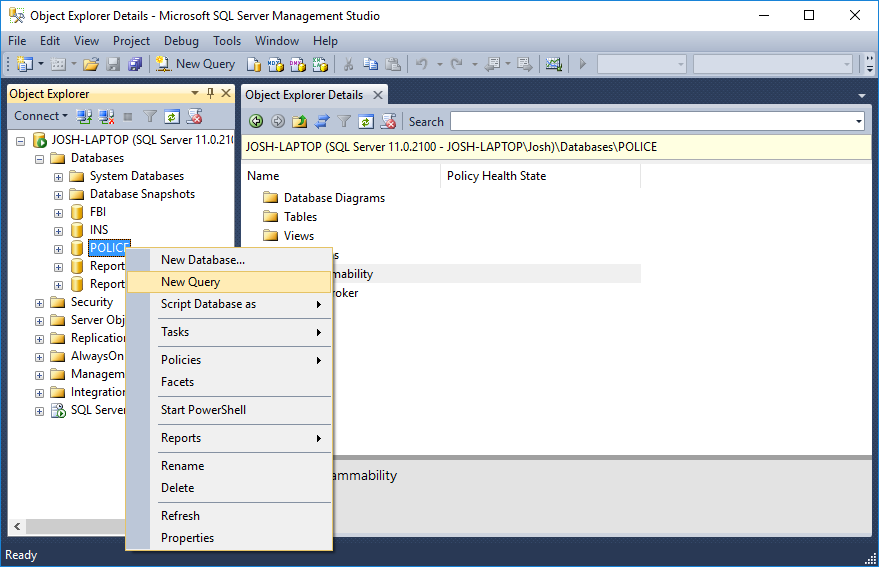This screenshot has height=567, width=879.
Task: Select Properties in the context menu
Action: coord(187,538)
